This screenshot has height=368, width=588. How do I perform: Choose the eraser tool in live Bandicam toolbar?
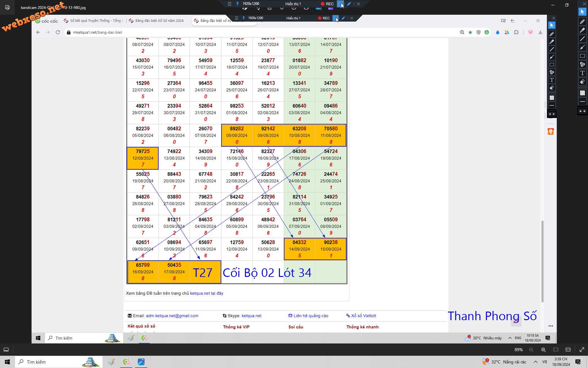[x=582, y=82]
